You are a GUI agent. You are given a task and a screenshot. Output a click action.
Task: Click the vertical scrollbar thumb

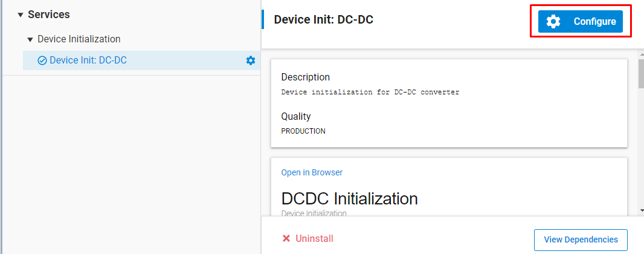pyautogui.click(x=640, y=74)
